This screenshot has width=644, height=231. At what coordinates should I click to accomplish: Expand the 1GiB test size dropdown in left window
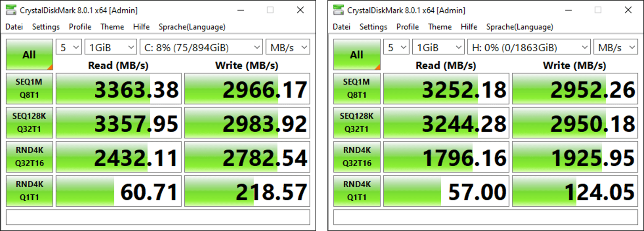click(111, 47)
